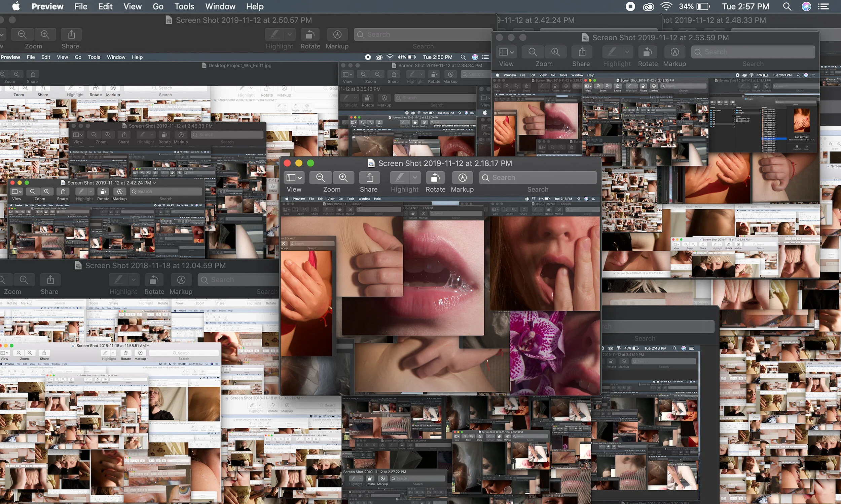
Task: Open View sidebar dropdown in 2.18.17 PM window
Action: [x=294, y=178]
